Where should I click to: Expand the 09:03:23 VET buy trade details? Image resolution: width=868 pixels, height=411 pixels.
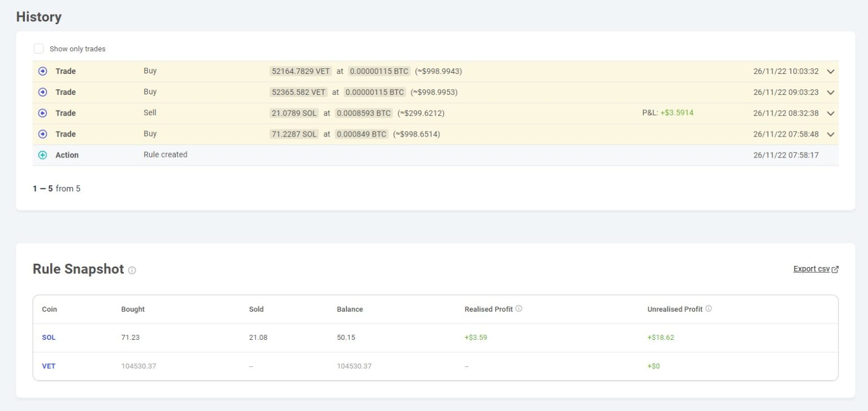pyautogui.click(x=830, y=92)
